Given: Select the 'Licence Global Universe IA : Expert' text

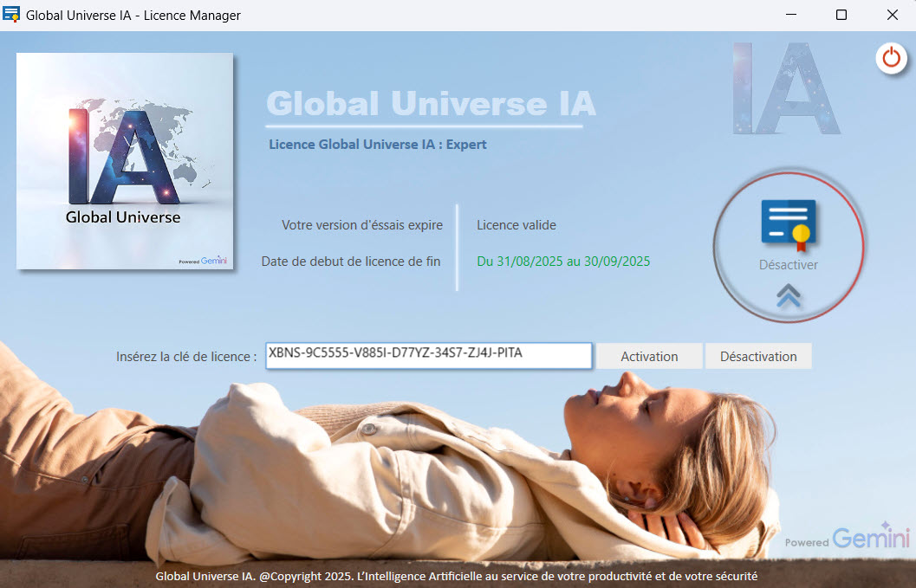Looking at the screenshot, I should [x=378, y=145].
